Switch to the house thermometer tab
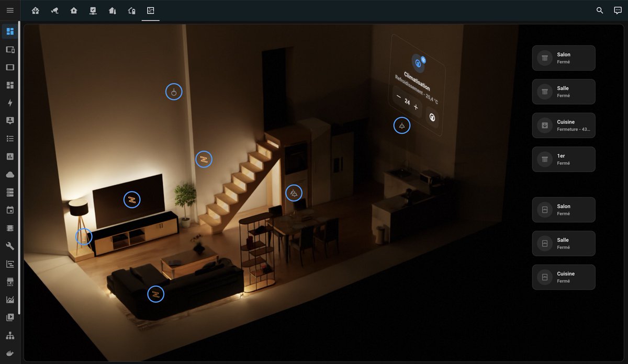 [113, 10]
